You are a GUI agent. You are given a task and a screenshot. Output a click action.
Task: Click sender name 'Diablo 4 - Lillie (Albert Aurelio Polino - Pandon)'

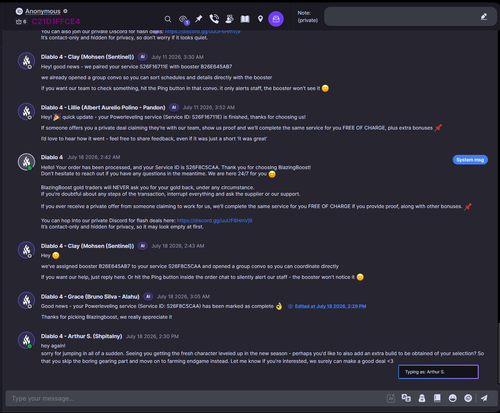pyautogui.click(x=103, y=107)
